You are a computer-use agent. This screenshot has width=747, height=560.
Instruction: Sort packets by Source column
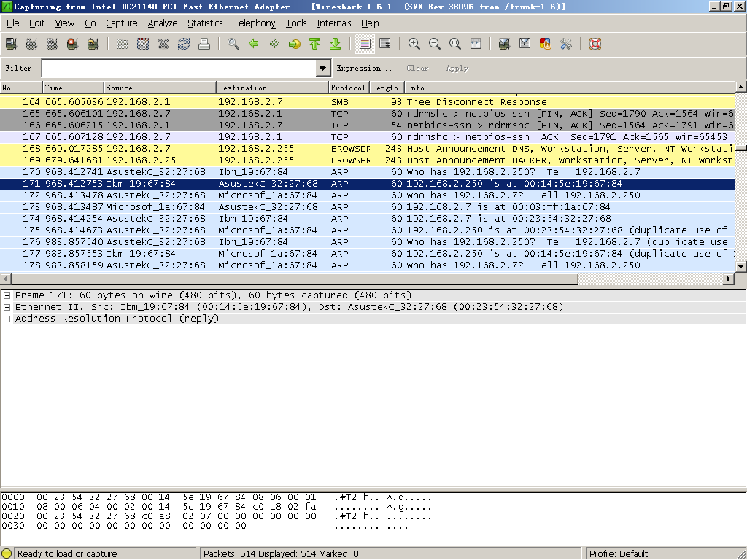pyautogui.click(x=160, y=87)
